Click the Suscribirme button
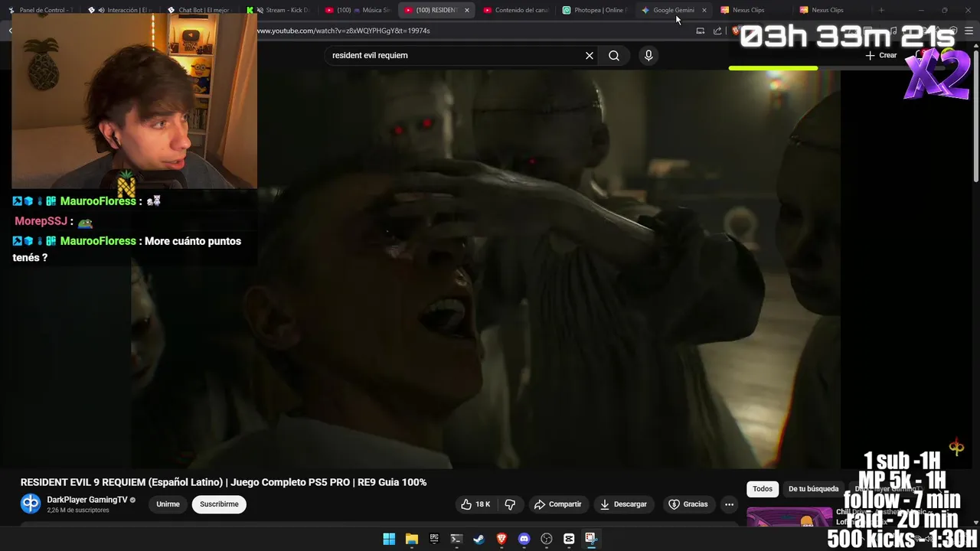The width and height of the screenshot is (980, 551). click(219, 504)
